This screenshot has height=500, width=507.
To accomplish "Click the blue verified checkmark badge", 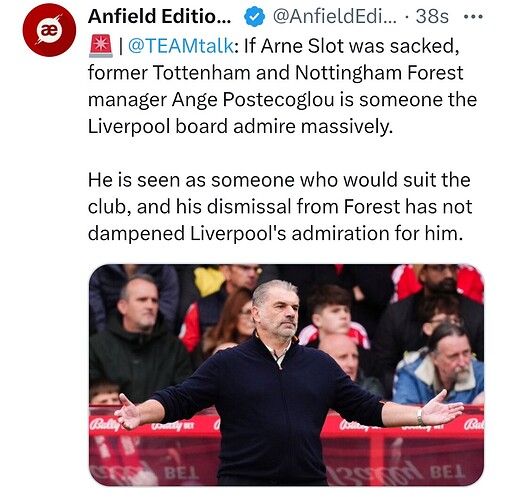I will click(255, 17).
